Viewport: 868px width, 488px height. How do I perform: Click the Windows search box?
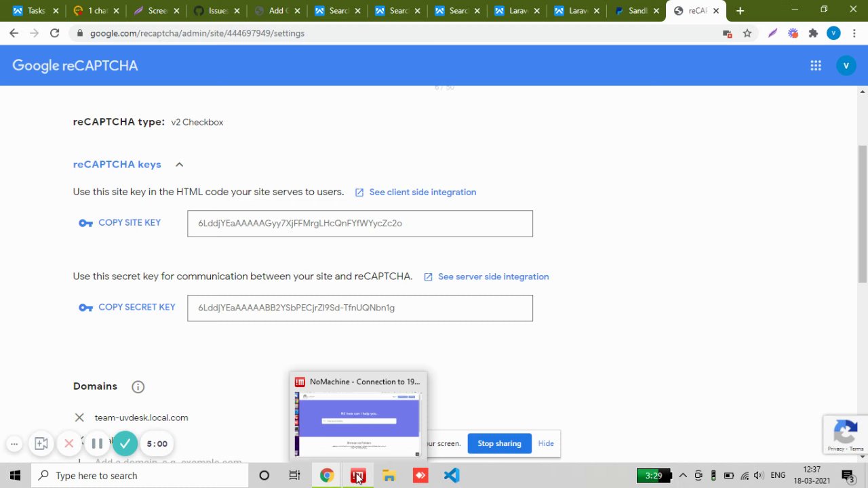point(139,476)
